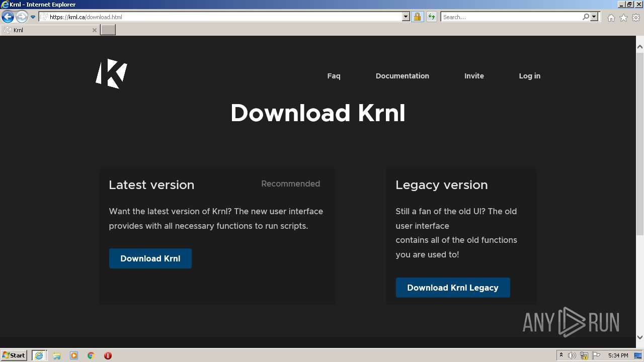Click the Log in link
The height and width of the screenshot is (362, 644).
[x=530, y=76]
